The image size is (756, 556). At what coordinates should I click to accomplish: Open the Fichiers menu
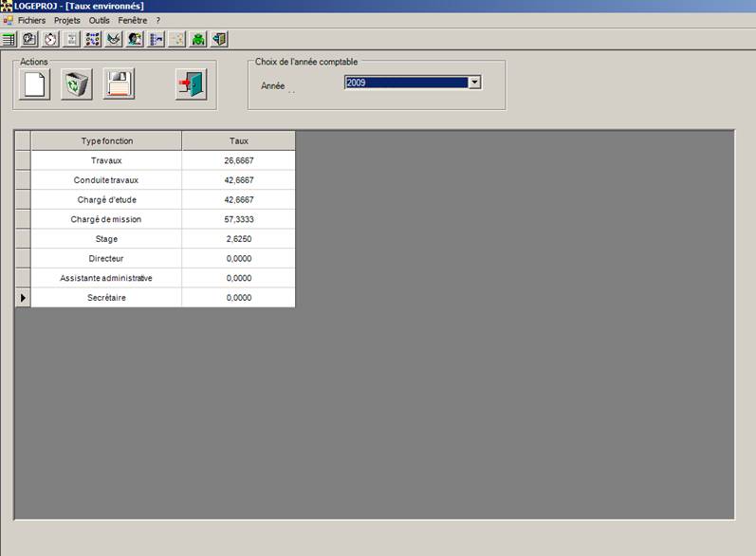(31, 20)
